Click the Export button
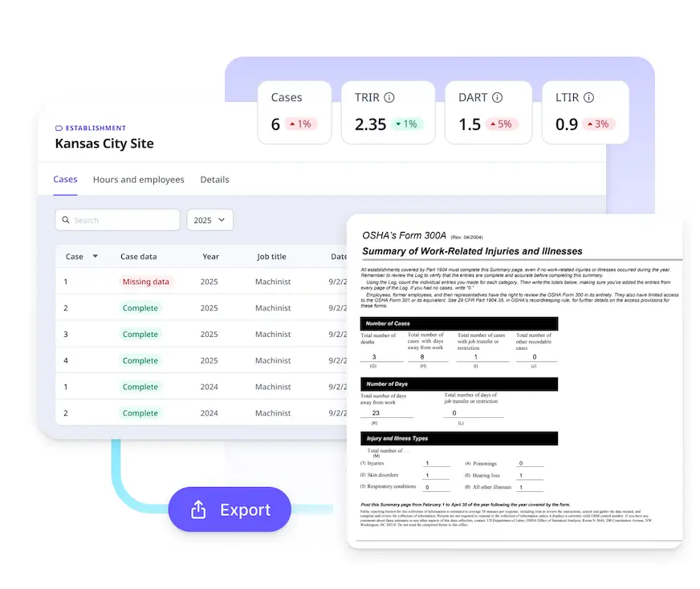Screen dimensions: 700x589 230,509
